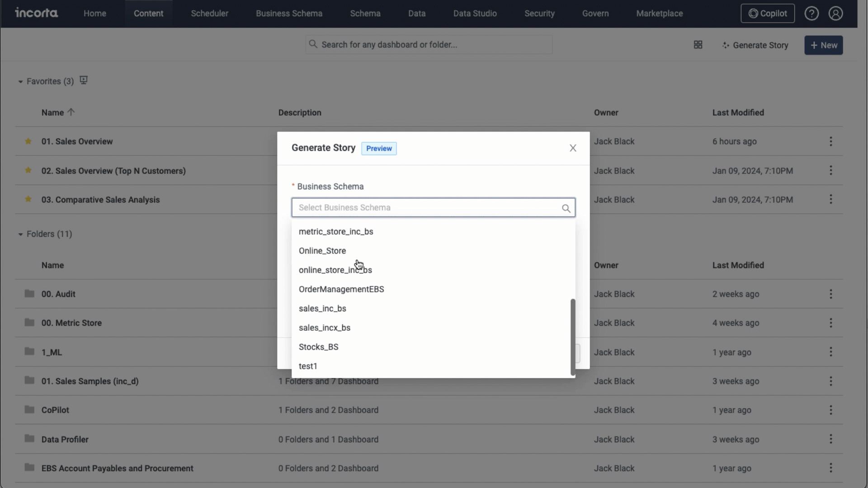Open the Scheduler tab

tap(209, 14)
